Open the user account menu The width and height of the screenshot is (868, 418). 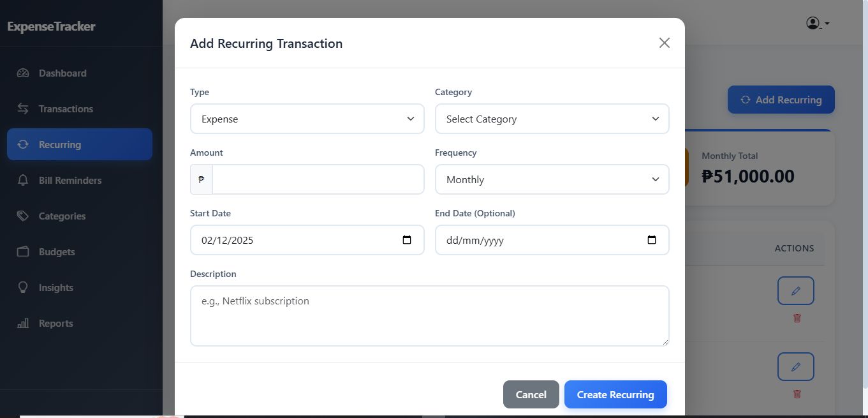(x=817, y=24)
